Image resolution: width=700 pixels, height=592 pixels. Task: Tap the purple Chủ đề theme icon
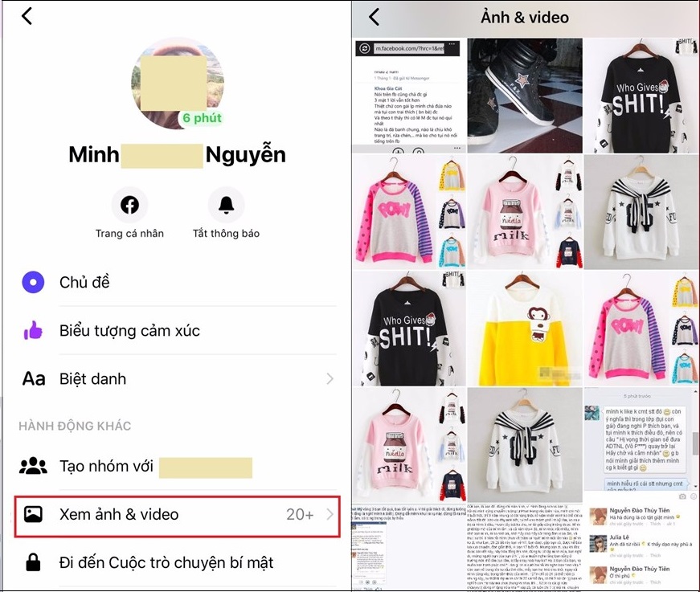click(x=33, y=282)
